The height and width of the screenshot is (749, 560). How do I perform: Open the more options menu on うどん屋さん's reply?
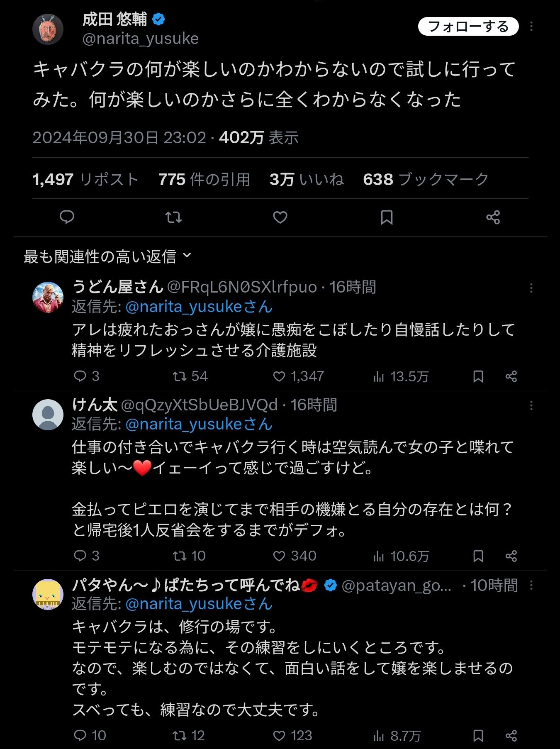(x=531, y=288)
